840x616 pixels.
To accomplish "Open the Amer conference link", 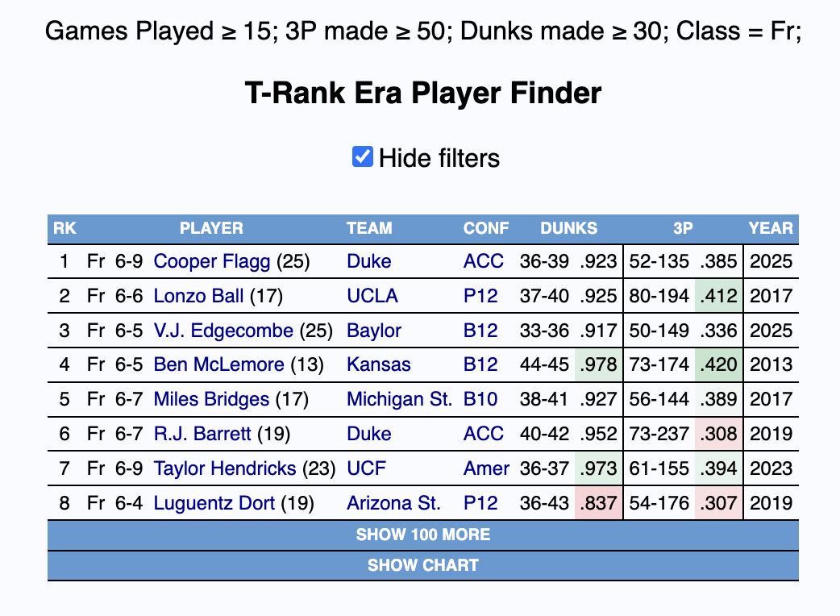I will [x=486, y=468].
